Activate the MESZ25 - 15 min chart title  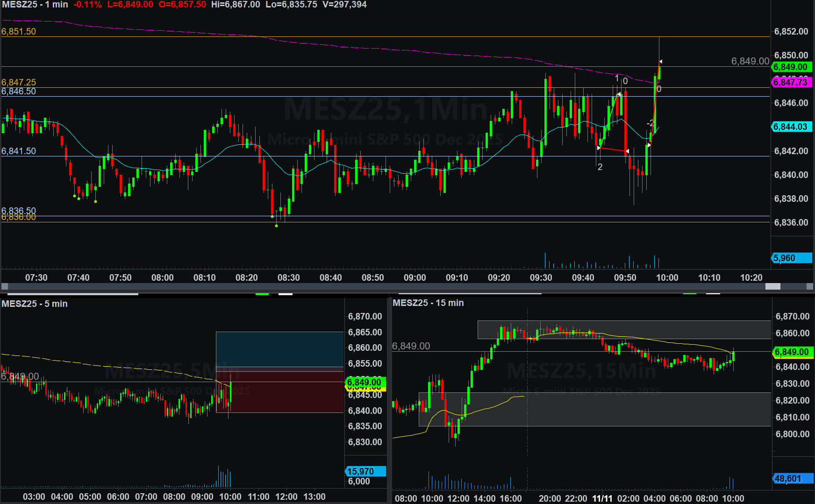pos(428,303)
